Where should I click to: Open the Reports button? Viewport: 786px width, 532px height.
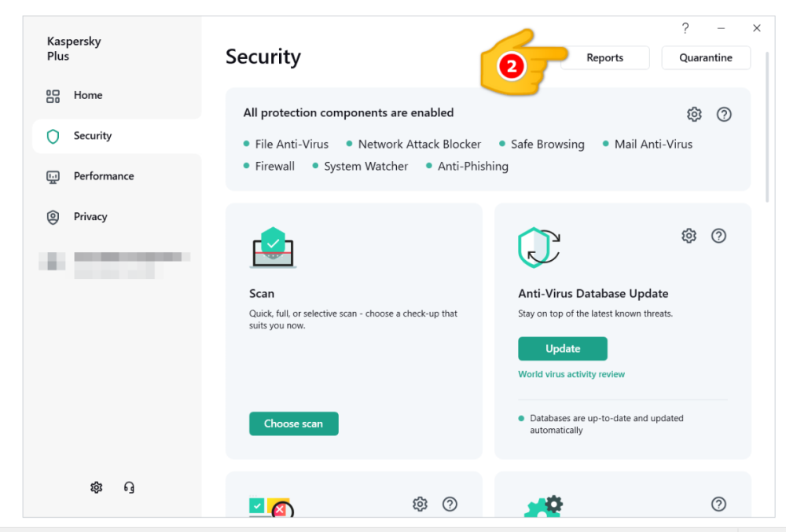point(604,57)
